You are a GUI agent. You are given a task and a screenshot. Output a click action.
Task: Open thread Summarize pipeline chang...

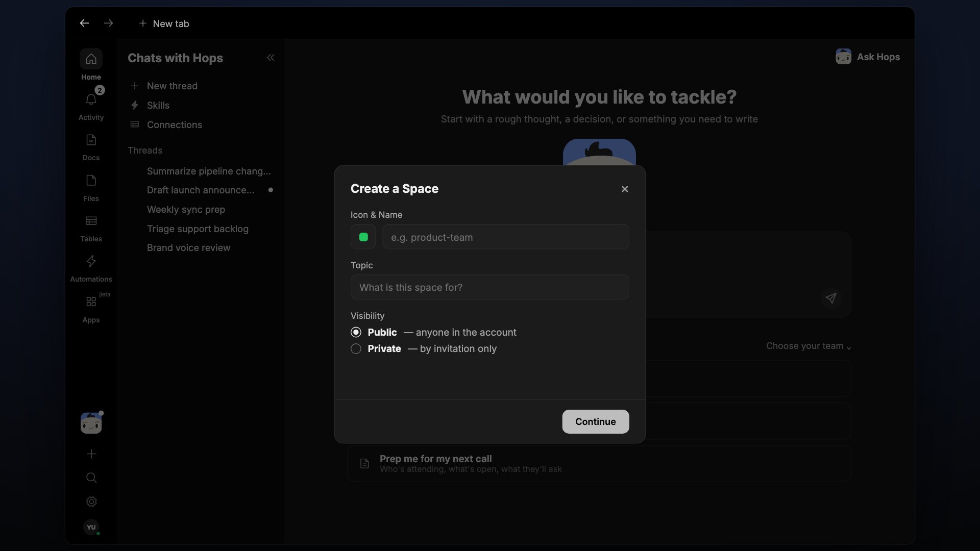tap(209, 171)
